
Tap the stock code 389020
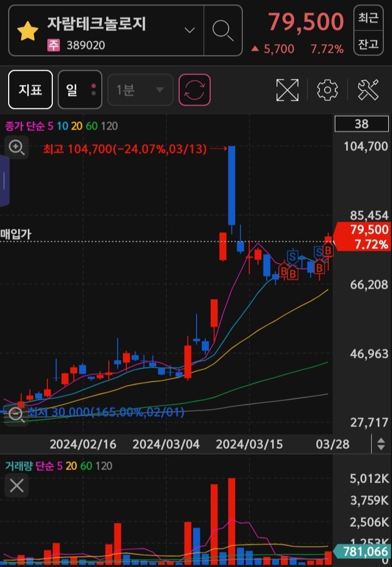(85, 45)
